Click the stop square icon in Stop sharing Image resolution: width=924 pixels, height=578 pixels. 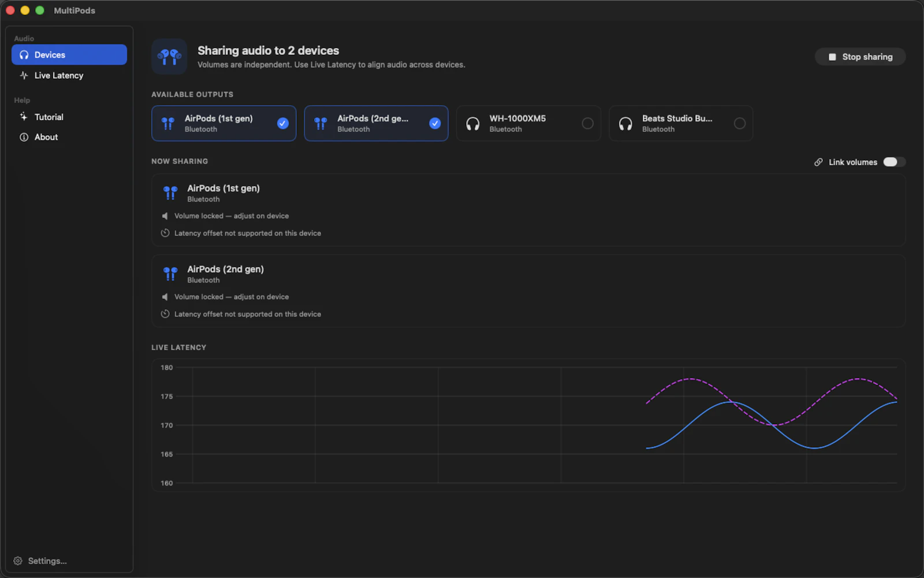832,57
